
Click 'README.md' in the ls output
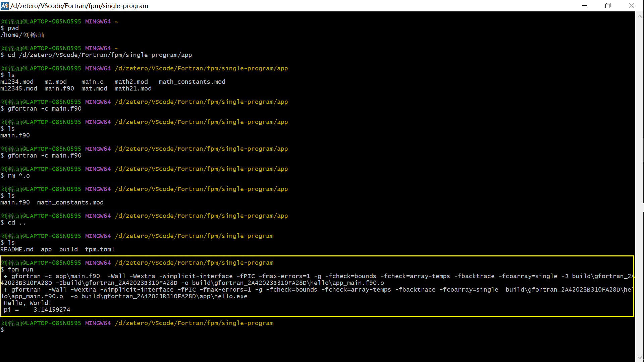(x=17, y=249)
